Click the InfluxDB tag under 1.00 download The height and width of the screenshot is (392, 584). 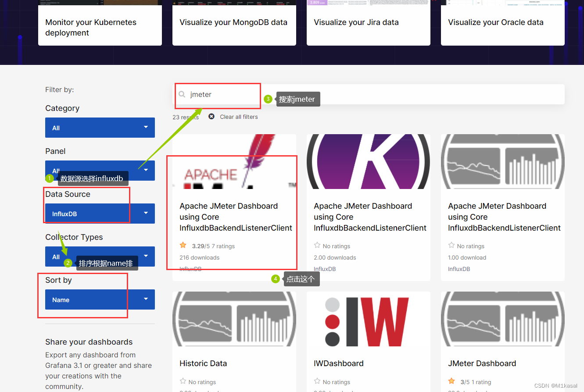tap(459, 269)
